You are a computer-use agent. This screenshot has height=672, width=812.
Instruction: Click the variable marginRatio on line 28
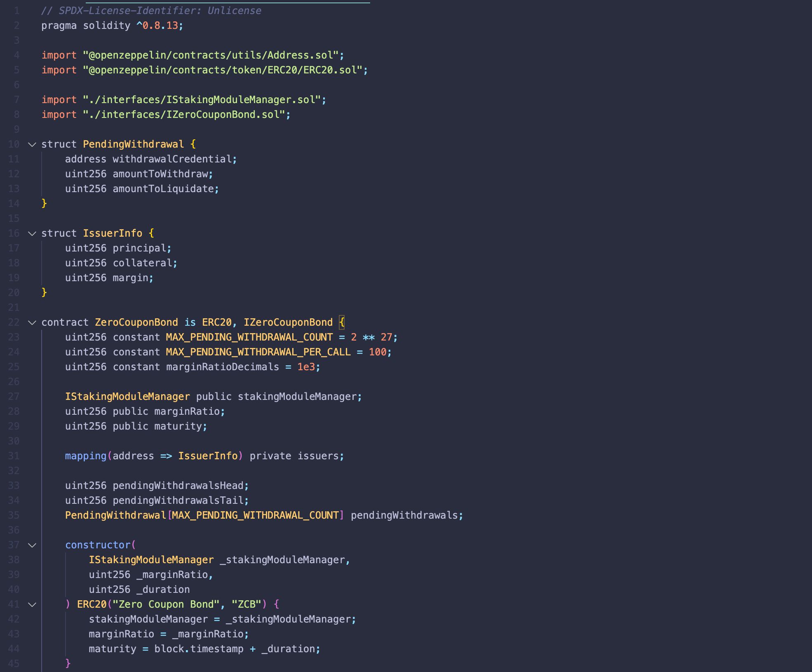pos(187,411)
